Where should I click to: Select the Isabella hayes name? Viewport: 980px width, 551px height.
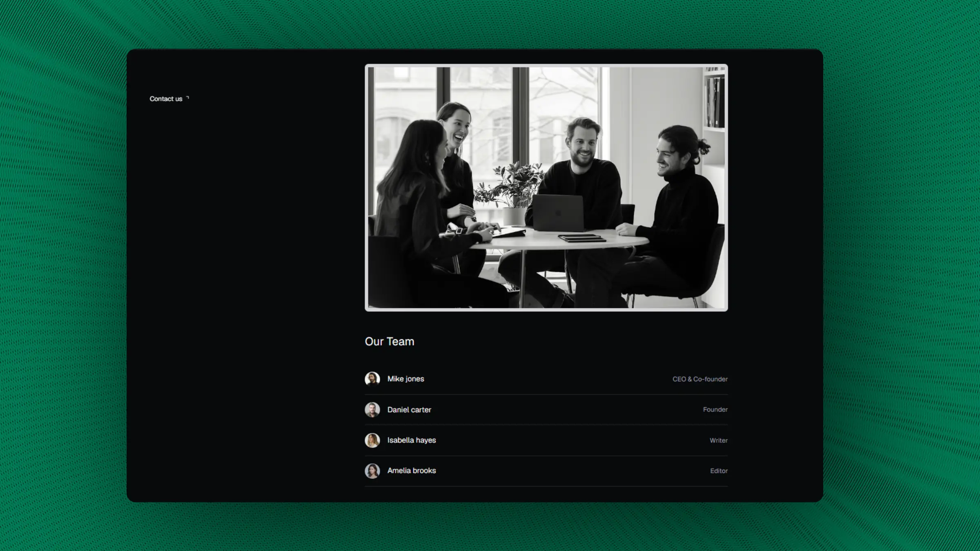(x=412, y=440)
